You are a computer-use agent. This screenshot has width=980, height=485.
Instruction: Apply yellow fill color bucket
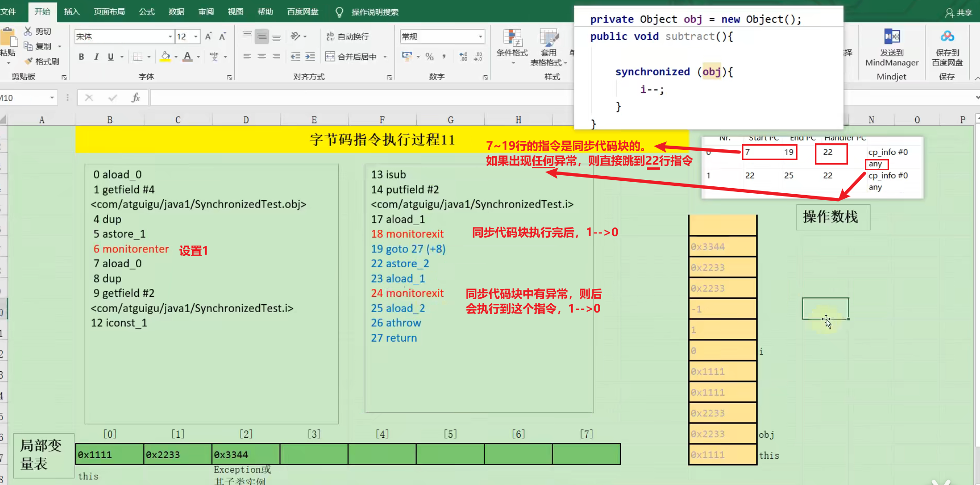pos(165,57)
